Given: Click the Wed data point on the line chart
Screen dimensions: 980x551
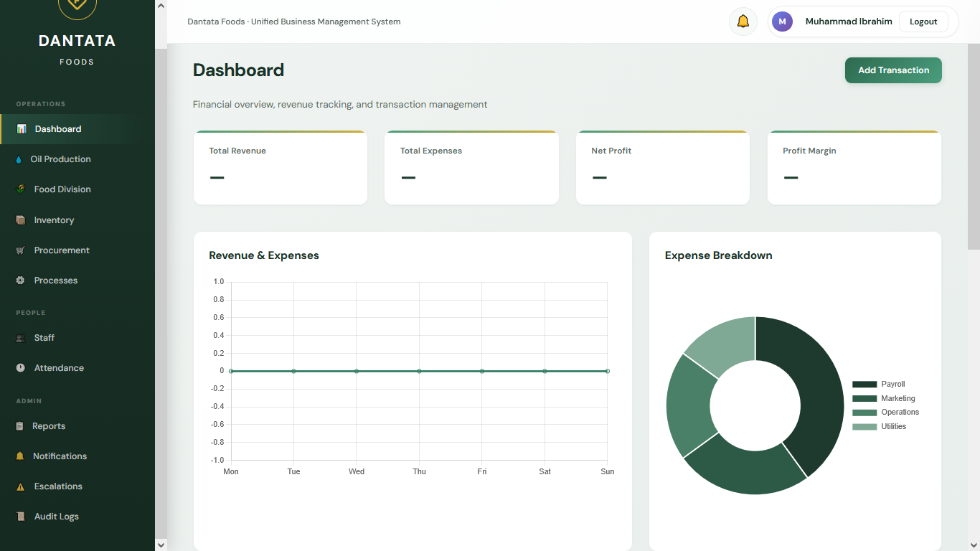Looking at the screenshot, I should [x=357, y=371].
